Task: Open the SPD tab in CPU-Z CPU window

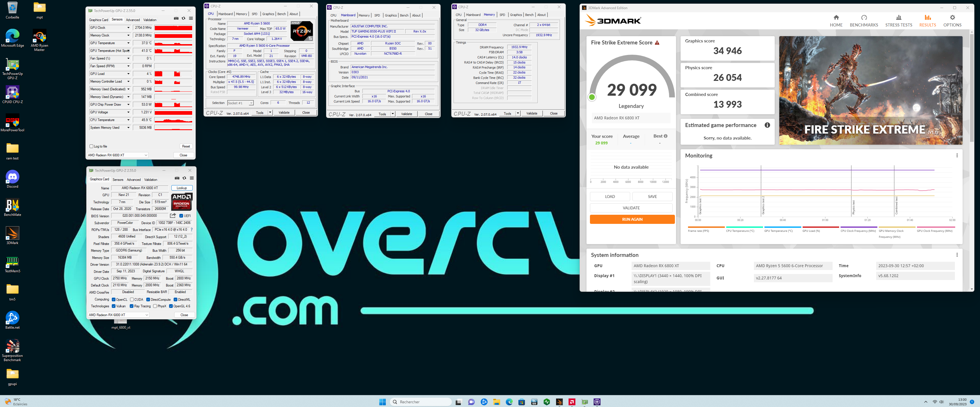Action: coord(255,14)
